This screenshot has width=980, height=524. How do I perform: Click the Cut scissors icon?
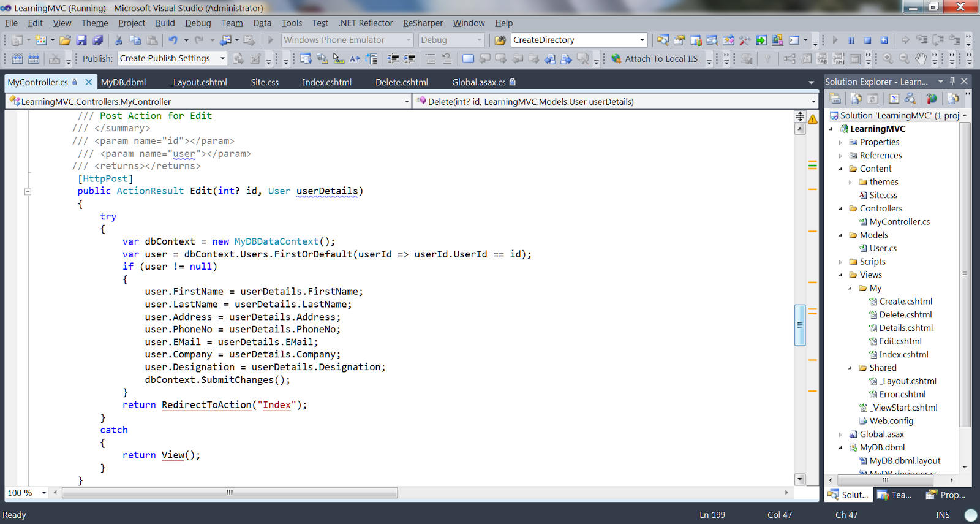pyautogui.click(x=119, y=40)
